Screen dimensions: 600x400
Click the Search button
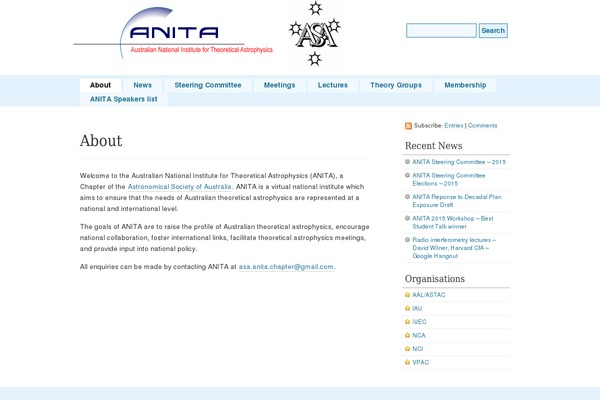click(493, 31)
